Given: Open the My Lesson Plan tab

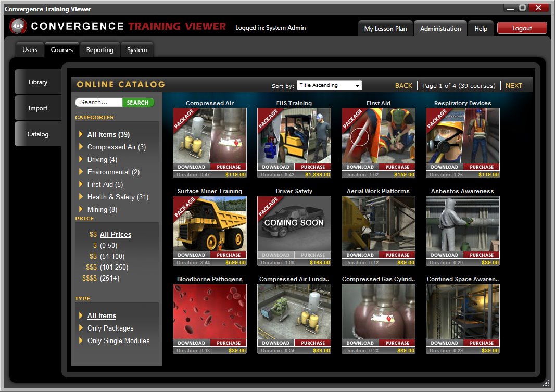Looking at the screenshot, I should 385,28.
